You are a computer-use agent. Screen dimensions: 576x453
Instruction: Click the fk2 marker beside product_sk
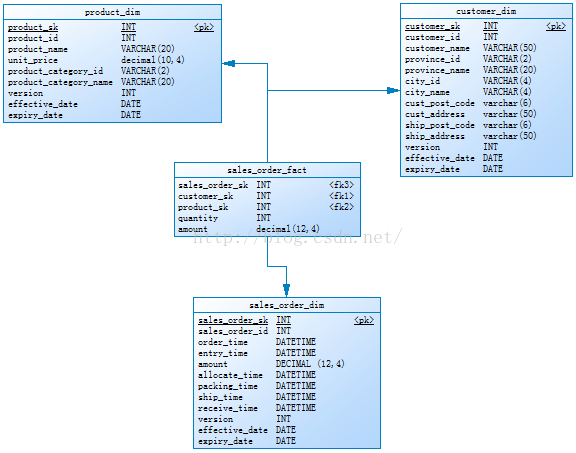341,207
